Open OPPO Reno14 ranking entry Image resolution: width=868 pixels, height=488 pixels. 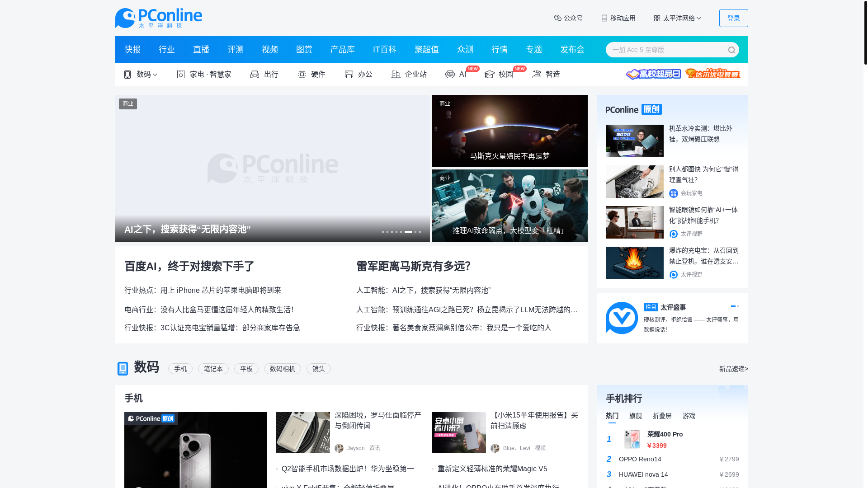[x=672, y=459]
